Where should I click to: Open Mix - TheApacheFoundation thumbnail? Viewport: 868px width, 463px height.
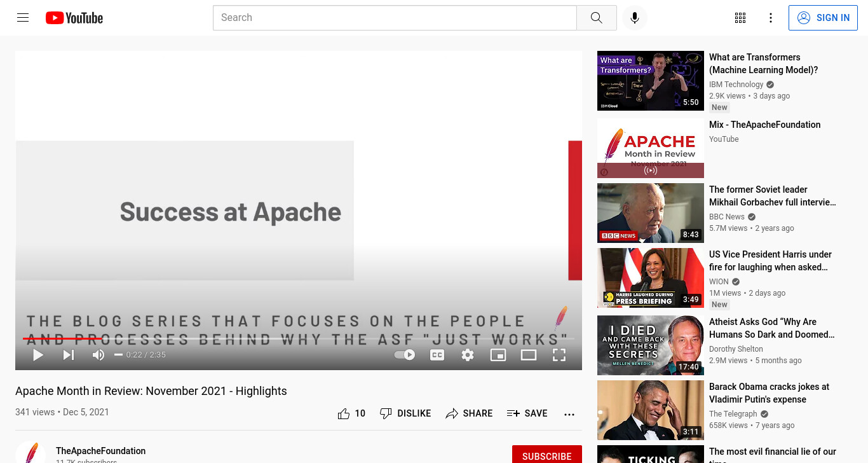[x=651, y=148]
